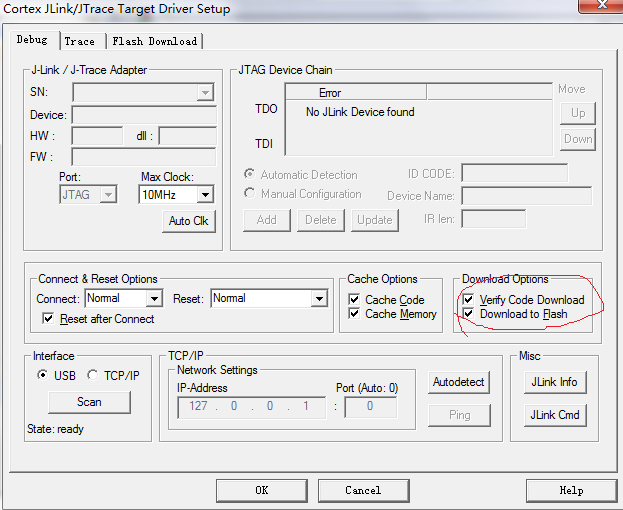Open the Reset type dropdown

point(319,298)
